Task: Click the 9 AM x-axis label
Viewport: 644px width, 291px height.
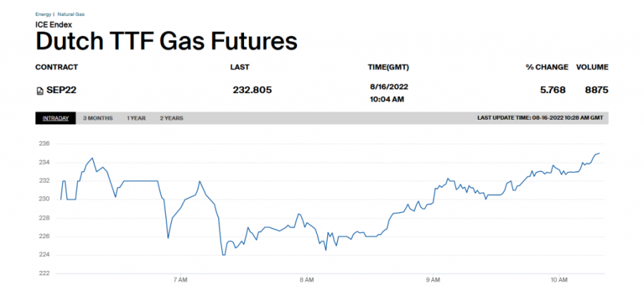Action: [432, 280]
